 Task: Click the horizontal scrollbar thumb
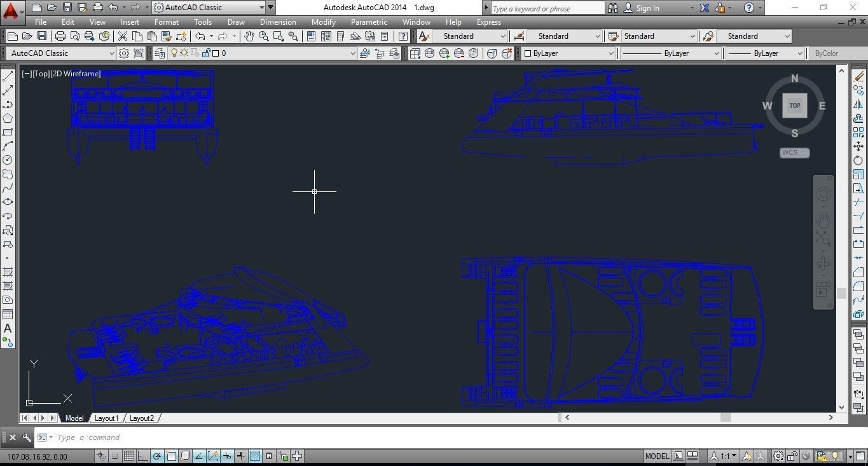(x=725, y=418)
